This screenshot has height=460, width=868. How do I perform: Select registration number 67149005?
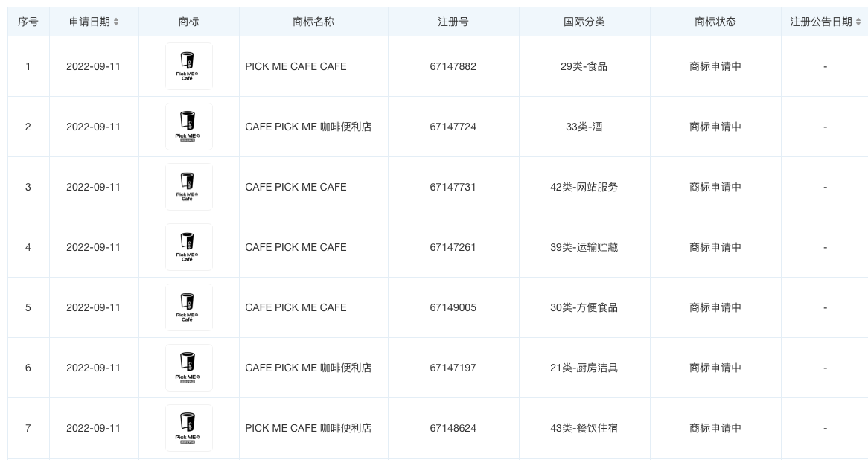click(453, 307)
